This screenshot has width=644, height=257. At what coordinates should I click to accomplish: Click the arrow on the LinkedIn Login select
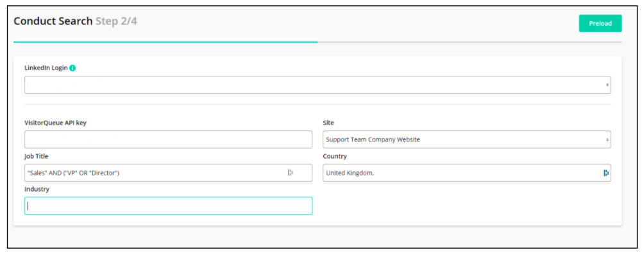[607, 85]
